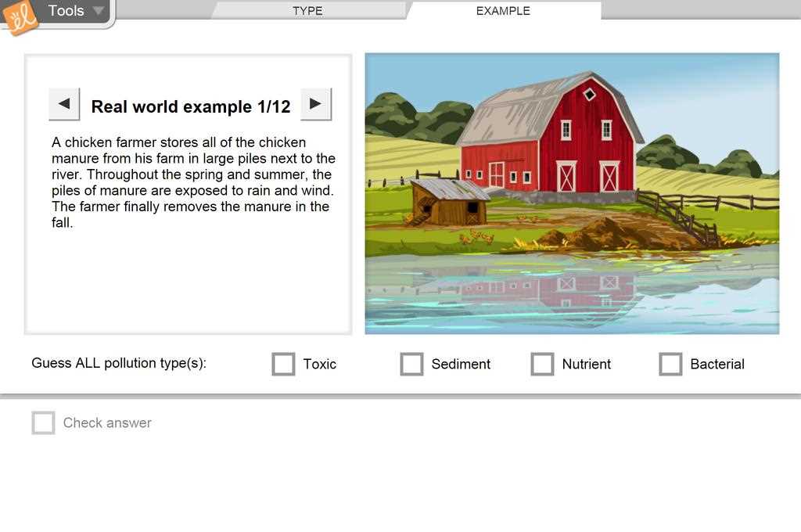Mark the Bacterial pollution checkbox
Screen dimensions: 801x532
click(670, 364)
